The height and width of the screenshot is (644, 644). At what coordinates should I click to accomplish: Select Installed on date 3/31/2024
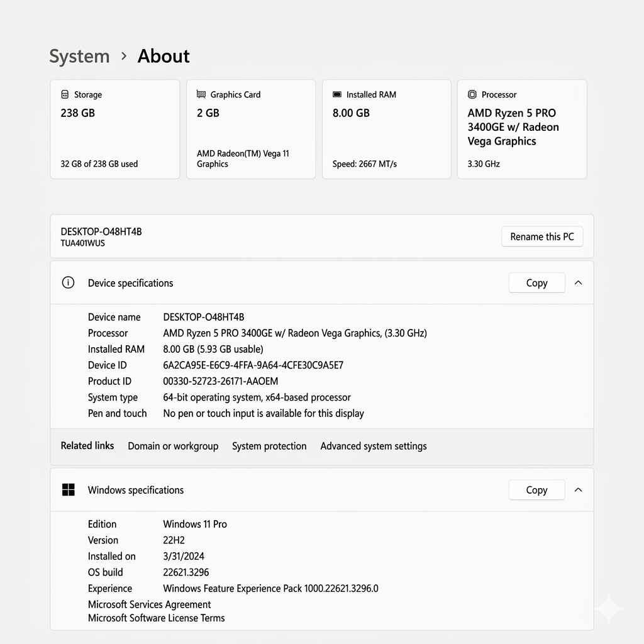(184, 556)
